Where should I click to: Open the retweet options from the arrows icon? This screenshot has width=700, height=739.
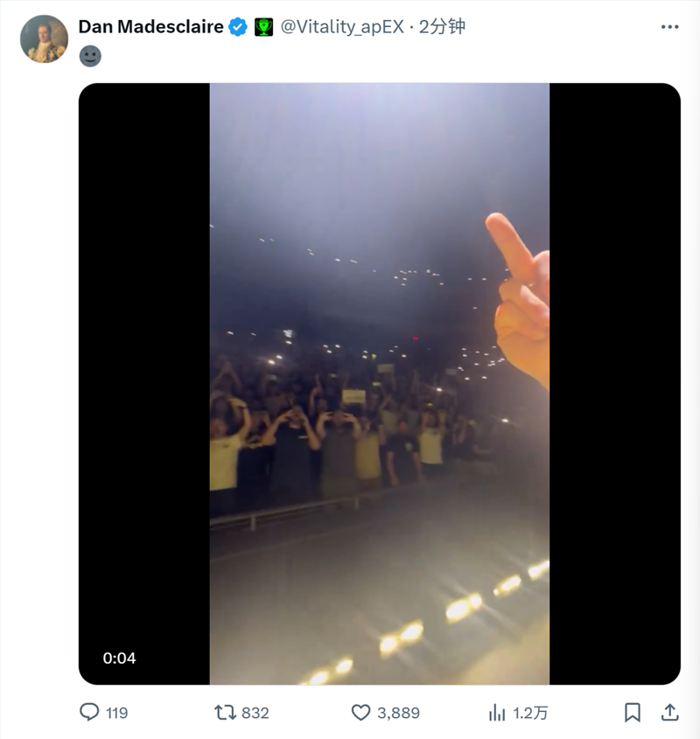[x=225, y=712]
